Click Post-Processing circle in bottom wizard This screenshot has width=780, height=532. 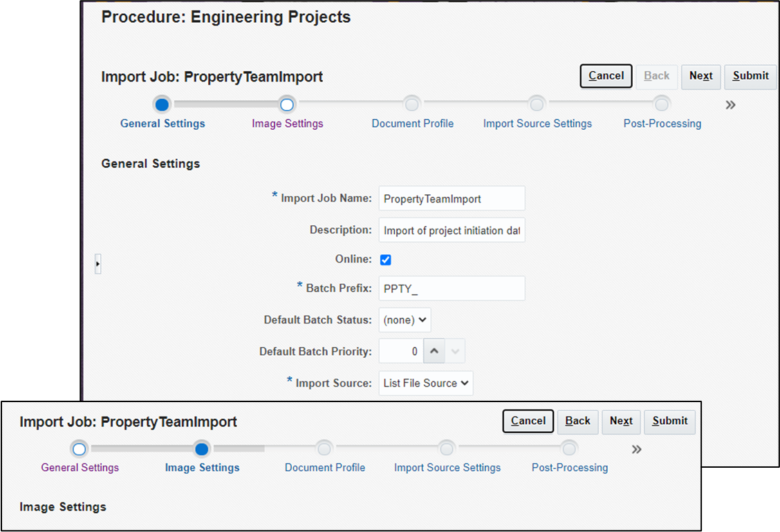(x=569, y=448)
